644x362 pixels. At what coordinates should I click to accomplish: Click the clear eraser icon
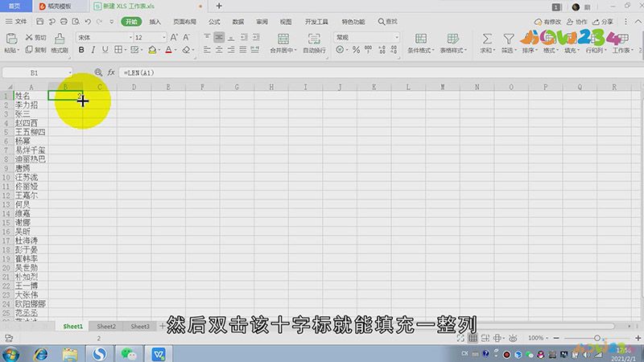point(187,50)
